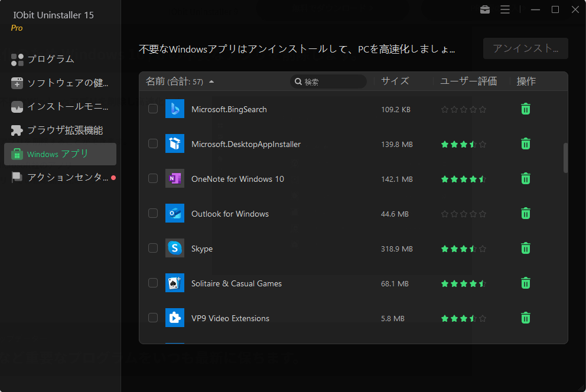This screenshot has height=392, width=586.
Task: Click the OneNote for Windows 10 name
Action: tap(237, 179)
